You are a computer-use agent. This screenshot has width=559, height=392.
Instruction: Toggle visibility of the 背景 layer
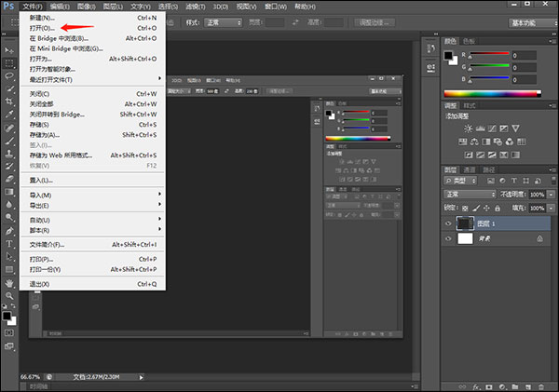tap(448, 238)
